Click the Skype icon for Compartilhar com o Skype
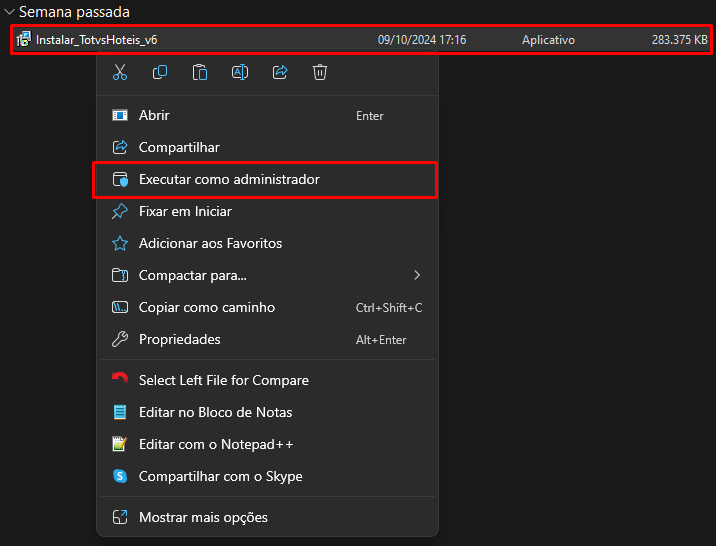The height and width of the screenshot is (546, 716). click(x=120, y=476)
